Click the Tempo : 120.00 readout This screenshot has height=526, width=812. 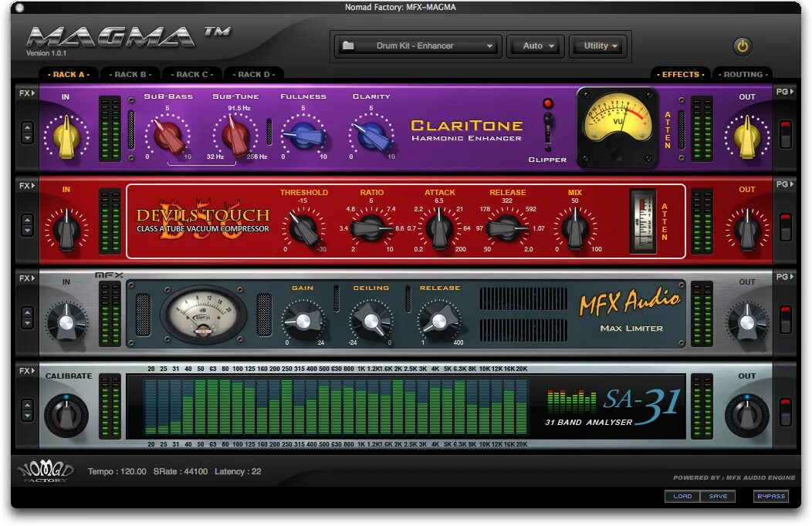(117, 472)
